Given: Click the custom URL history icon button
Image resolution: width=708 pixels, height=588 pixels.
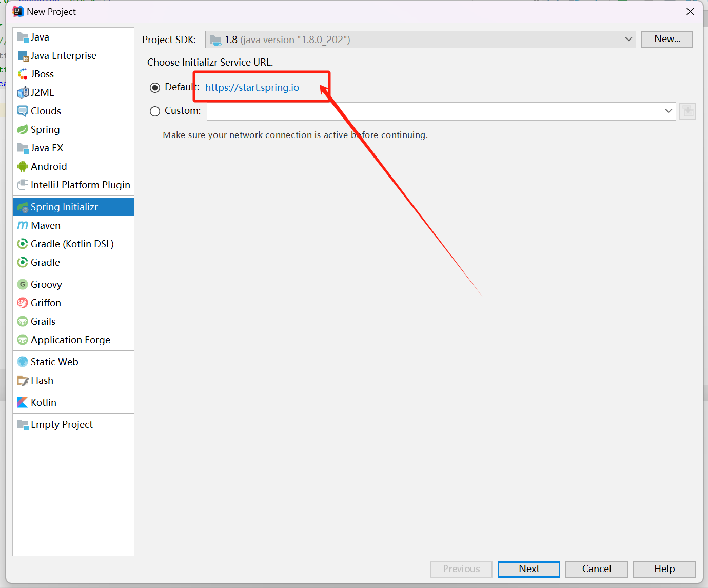Looking at the screenshot, I should (687, 111).
